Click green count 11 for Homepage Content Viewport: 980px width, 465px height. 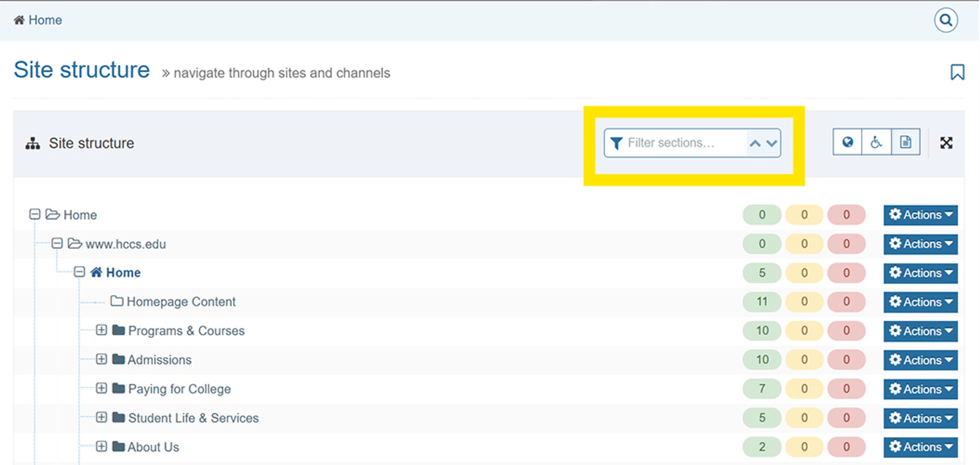(762, 301)
